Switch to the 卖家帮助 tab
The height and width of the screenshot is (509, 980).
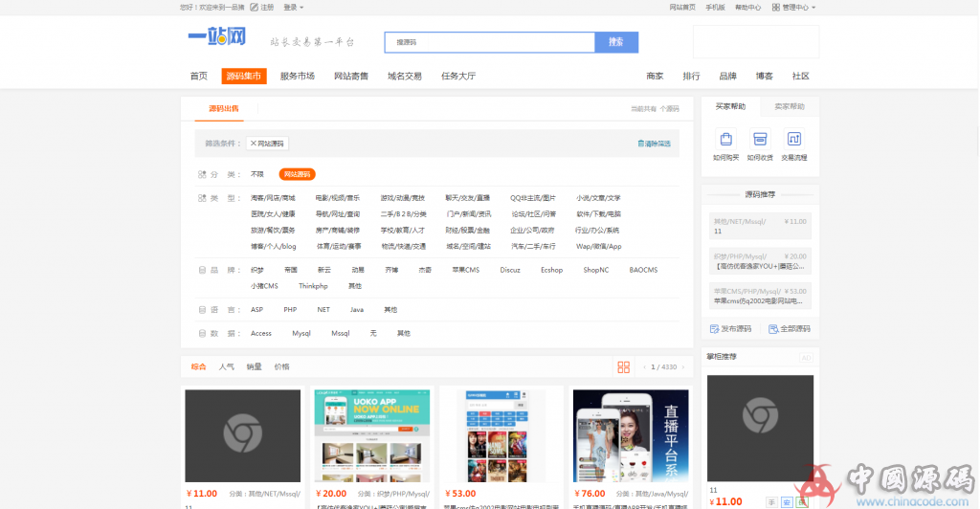click(x=790, y=107)
